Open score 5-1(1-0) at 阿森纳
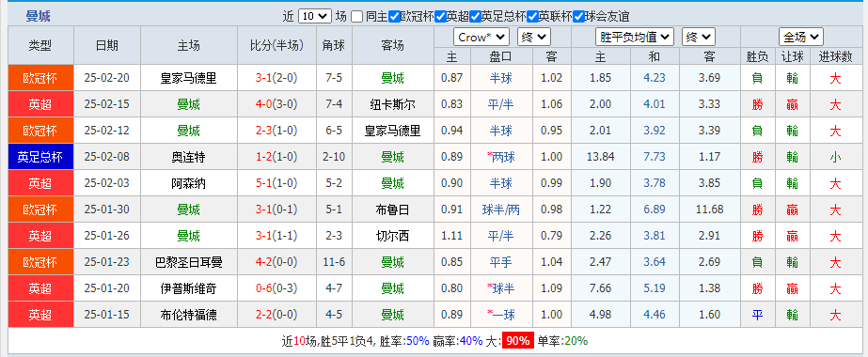This screenshot has width=868, height=357. point(276,183)
